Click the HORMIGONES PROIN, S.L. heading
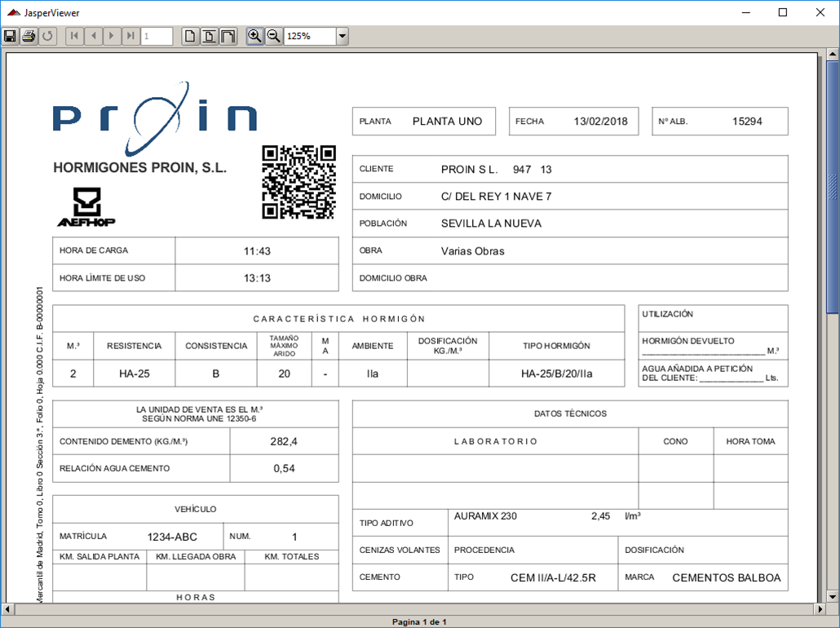The image size is (840, 628). 139,168
